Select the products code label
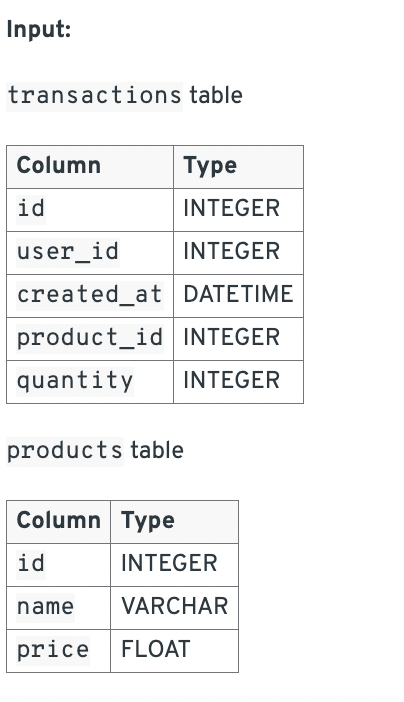Image resolution: width=404 pixels, height=702 pixels. coord(65,451)
